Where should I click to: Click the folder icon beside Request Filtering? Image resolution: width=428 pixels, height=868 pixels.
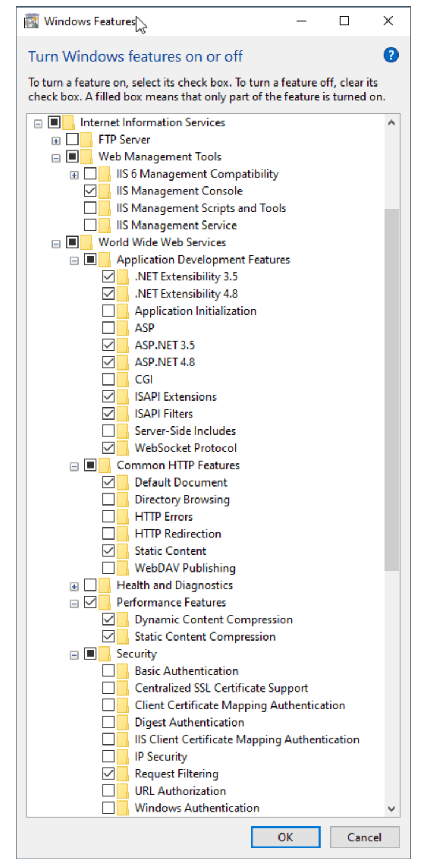click(x=122, y=774)
